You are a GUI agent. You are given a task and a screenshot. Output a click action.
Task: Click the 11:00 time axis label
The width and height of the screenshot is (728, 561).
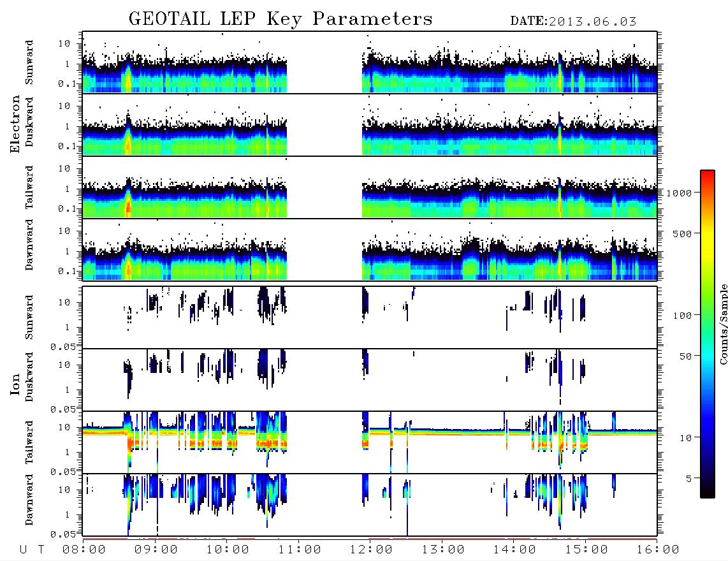300,550
